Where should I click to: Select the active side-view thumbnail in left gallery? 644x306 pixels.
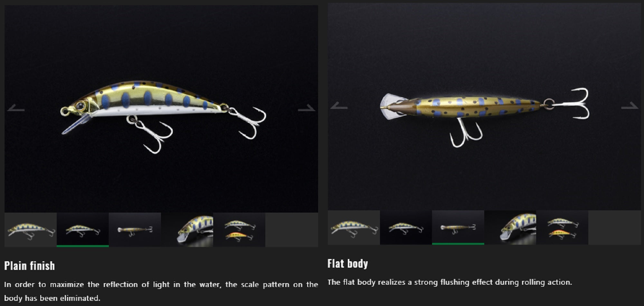[83, 230]
